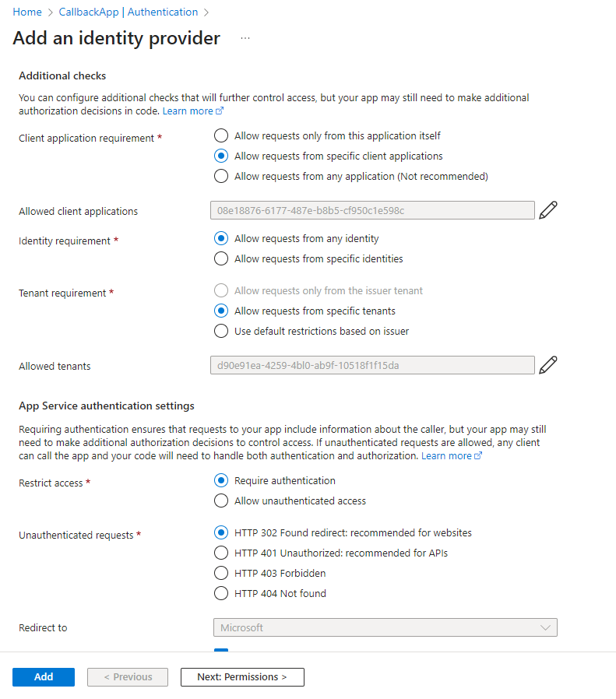Viewport: 616px width, 699px height.
Task: Select Allow requests only from this application
Action: point(221,135)
